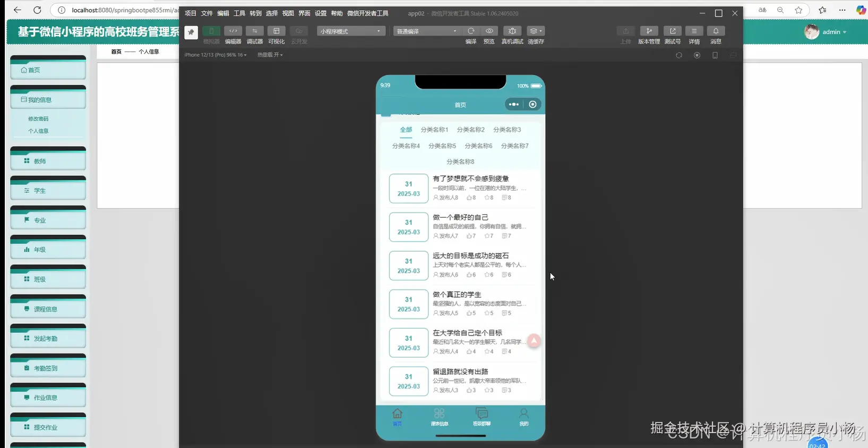This screenshot has width=868, height=448.
Task: Click the preview (预览) eye icon
Action: click(489, 31)
